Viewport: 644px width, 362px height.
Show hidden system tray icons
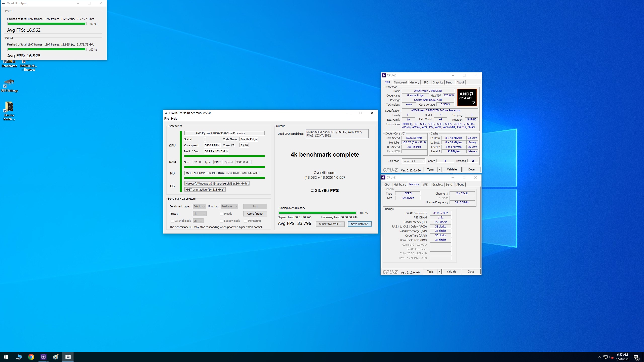[x=599, y=357]
